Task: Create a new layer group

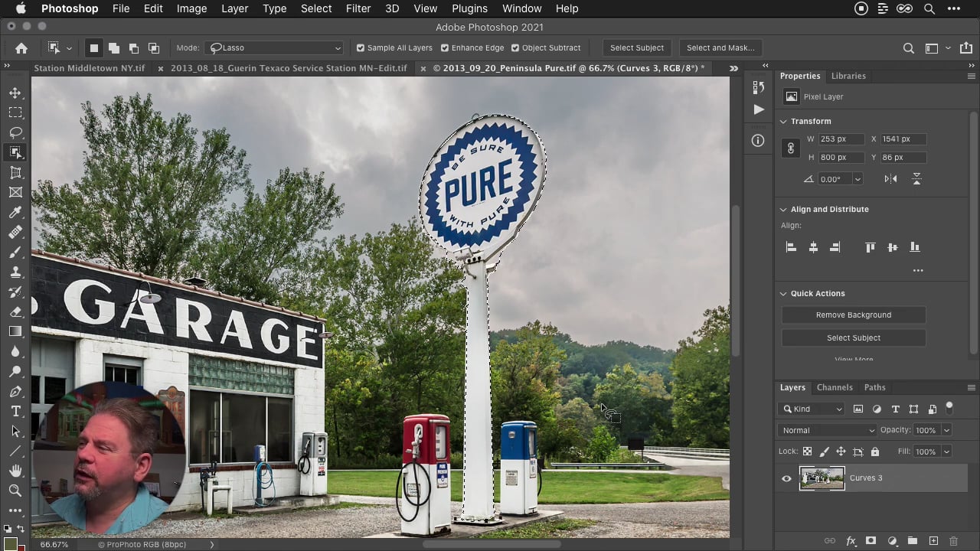Action: (x=913, y=541)
